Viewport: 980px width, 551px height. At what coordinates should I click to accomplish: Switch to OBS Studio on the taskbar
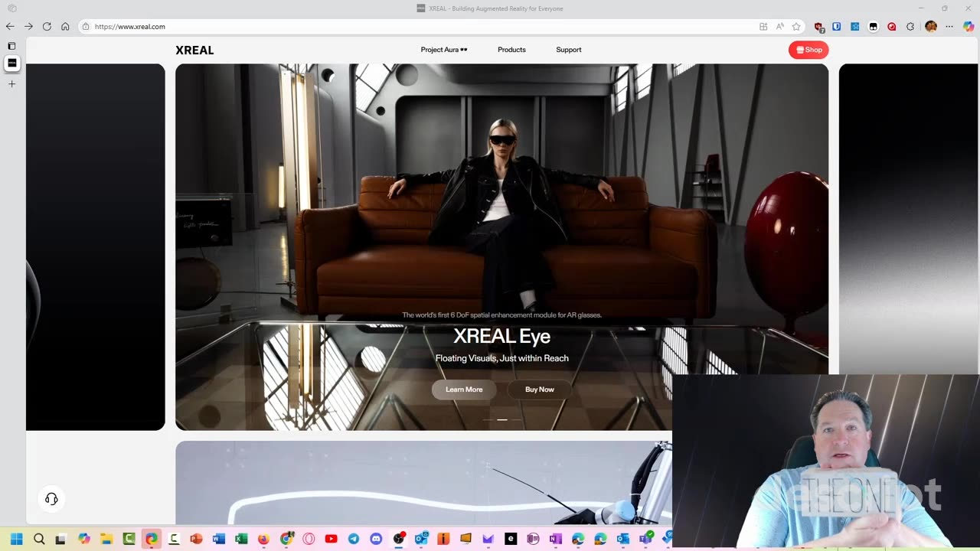click(x=398, y=539)
